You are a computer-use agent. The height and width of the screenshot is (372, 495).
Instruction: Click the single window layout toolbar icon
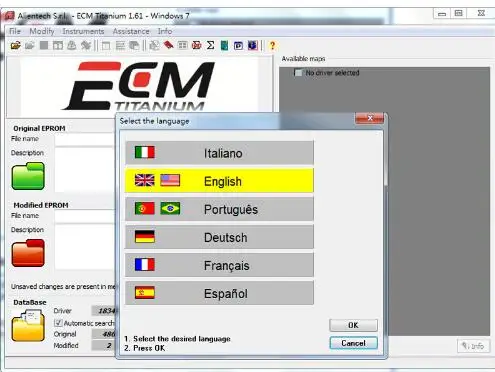click(x=106, y=45)
